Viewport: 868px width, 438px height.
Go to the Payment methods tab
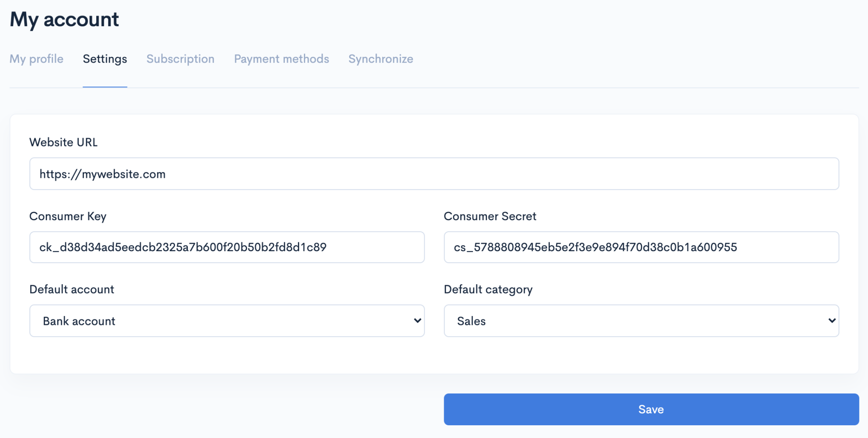[x=281, y=59]
